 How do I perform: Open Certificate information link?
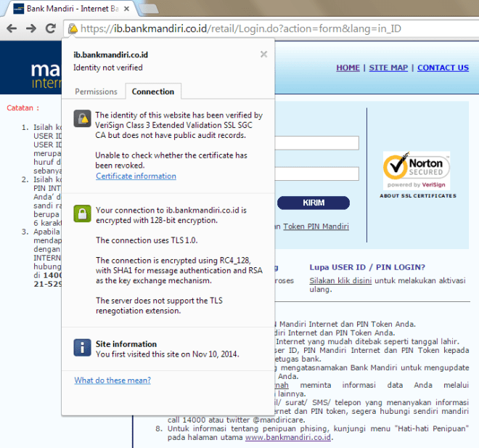click(136, 176)
